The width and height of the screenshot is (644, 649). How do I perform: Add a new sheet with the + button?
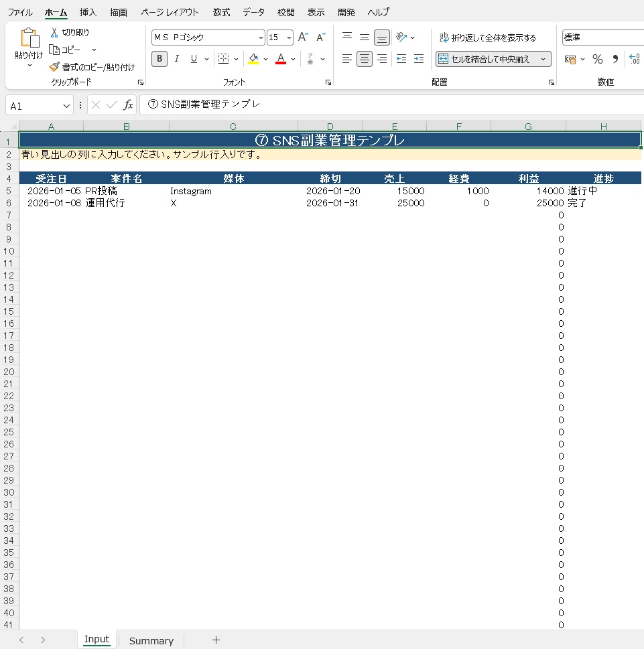[x=216, y=640]
